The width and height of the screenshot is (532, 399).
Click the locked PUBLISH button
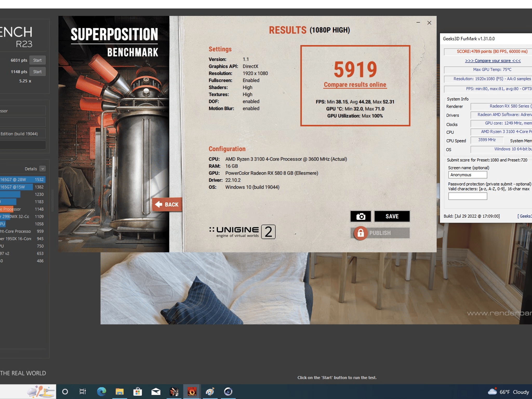(380, 233)
